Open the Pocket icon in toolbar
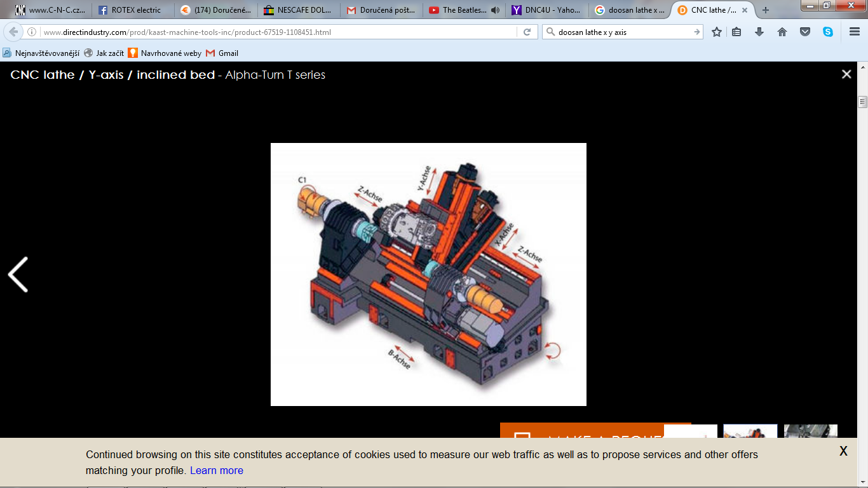The width and height of the screenshot is (868, 488). 805,32
